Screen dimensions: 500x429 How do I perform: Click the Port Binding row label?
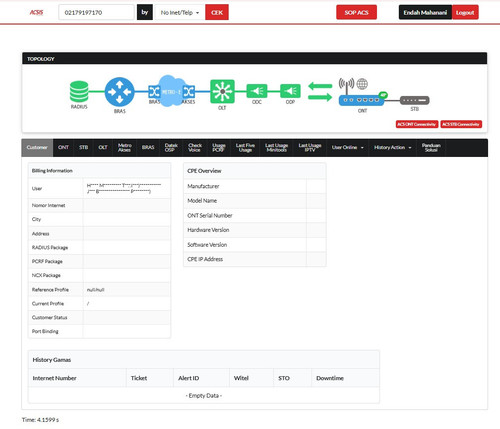coord(45,331)
